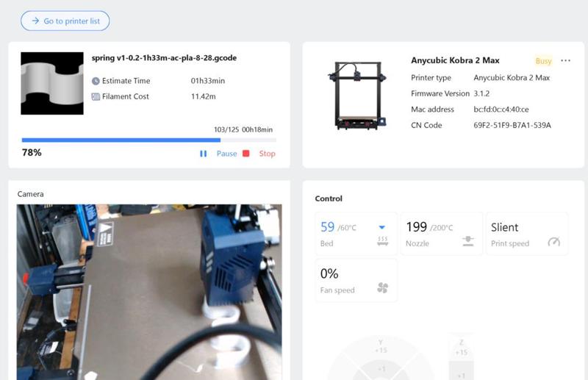Open the Slient print speed card

tap(527, 234)
